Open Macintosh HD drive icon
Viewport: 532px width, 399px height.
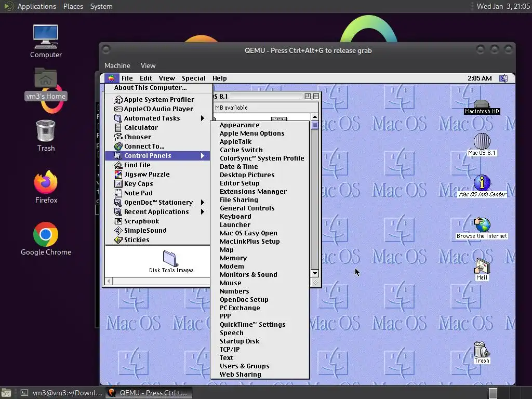(x=482, y=107)
